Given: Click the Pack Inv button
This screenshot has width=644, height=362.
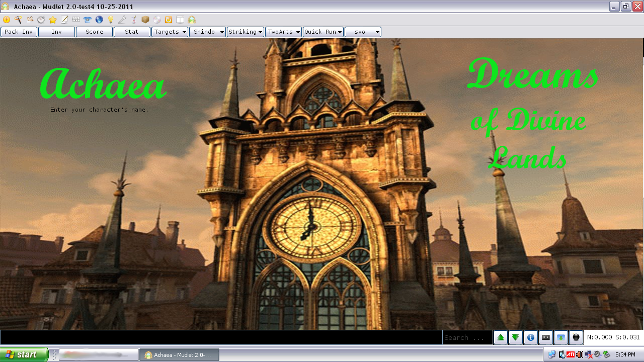Looking at the screenshot, I should pyautogui.click(x=19, y=32).
